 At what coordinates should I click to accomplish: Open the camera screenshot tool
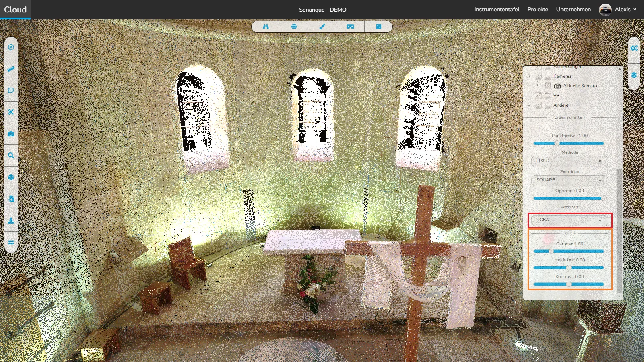click(11, 134)
